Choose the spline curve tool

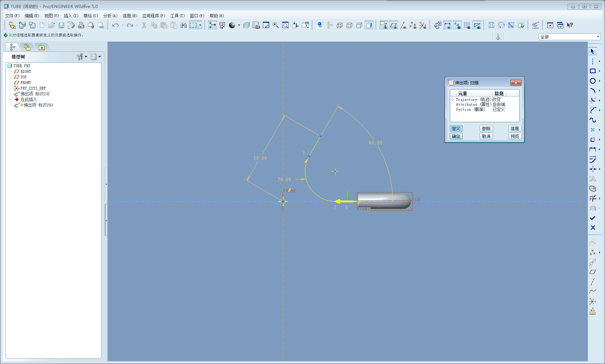pyautogui.click(x=592, y=120)
